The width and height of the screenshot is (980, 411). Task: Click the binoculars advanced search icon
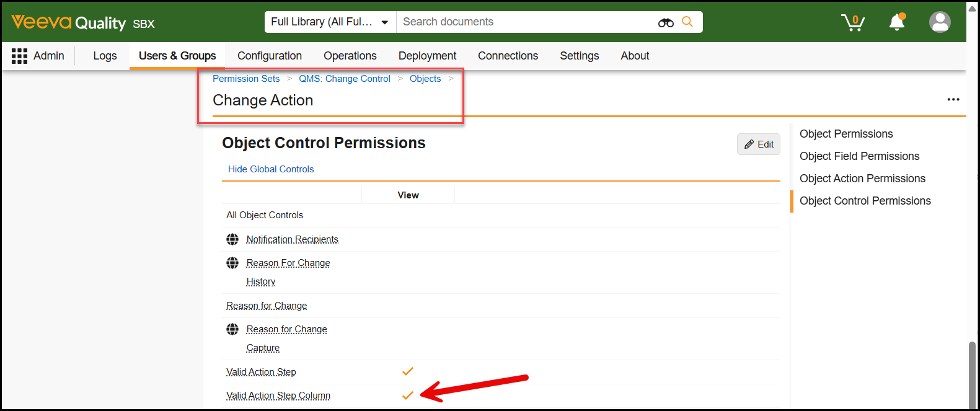tap(666, 22)
